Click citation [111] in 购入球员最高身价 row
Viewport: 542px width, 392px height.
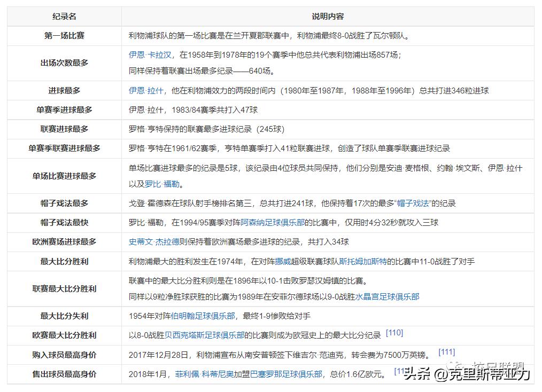click(x=447, y=352)
